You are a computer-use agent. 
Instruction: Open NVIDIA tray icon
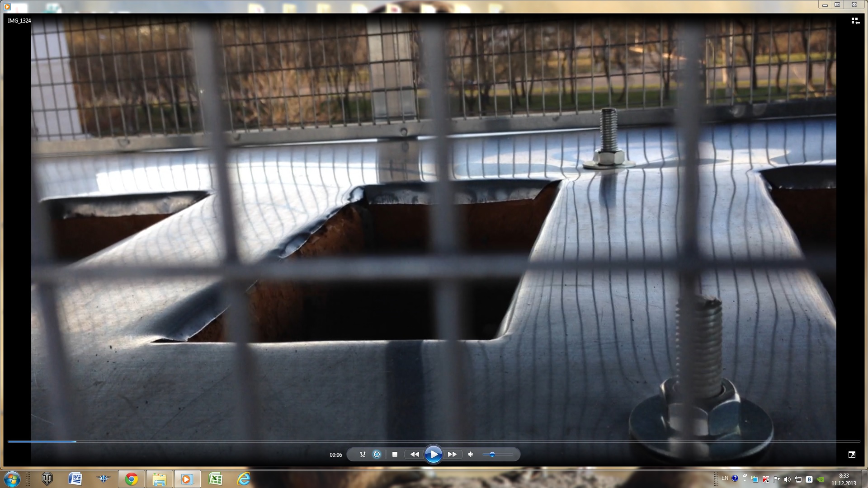click(x=820, y=479)
